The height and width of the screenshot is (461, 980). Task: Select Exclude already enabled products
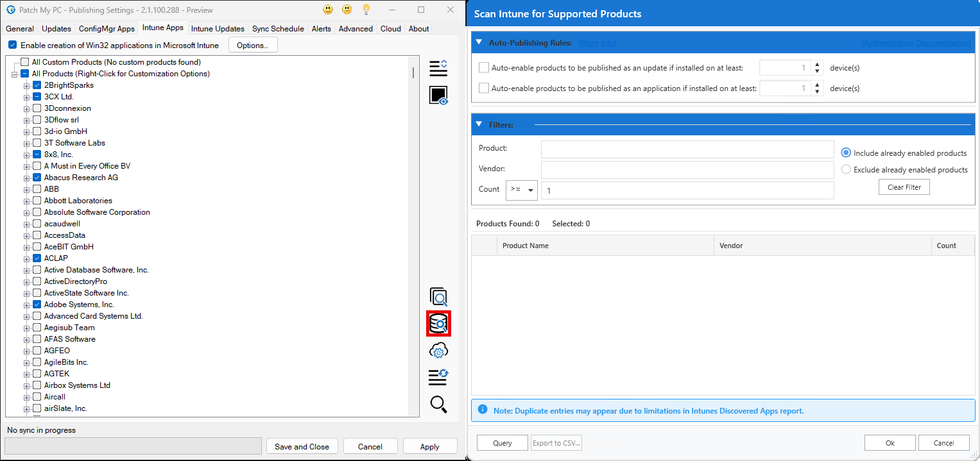(x=846, y=169)
